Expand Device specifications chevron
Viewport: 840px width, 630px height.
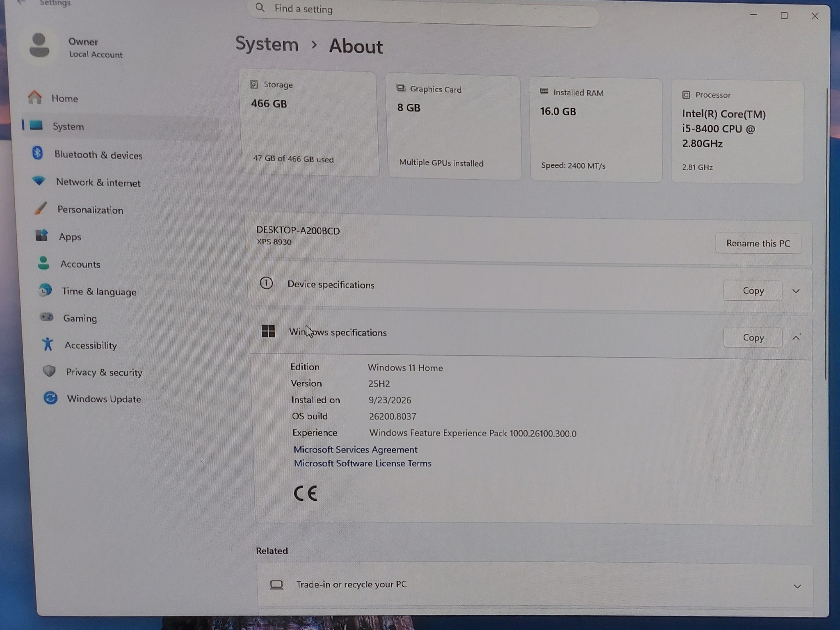pyautogui.click(x=796, y=291)
